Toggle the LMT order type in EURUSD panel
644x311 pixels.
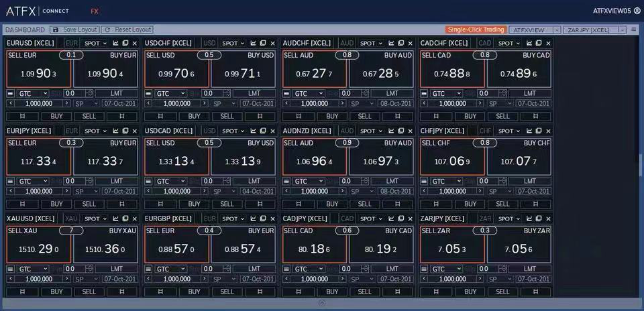[116, 94]
